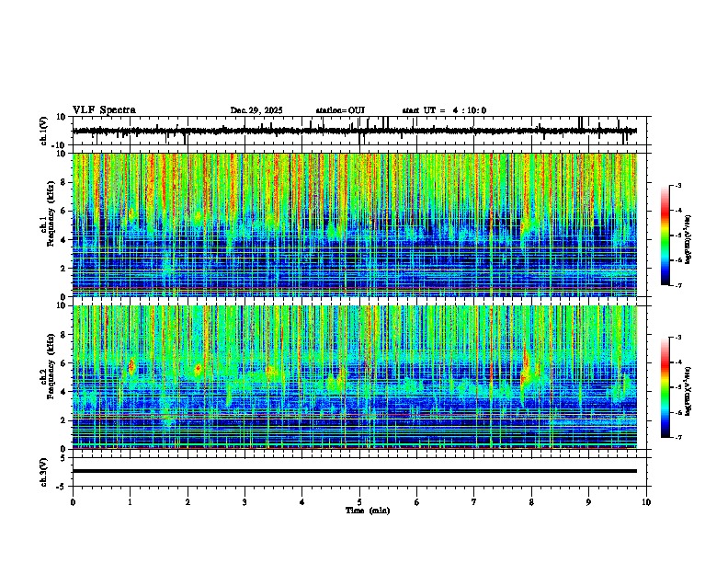The height and width of the screenshot is (563, 728).
Task: Click the "start UT = 4:10:0" text
Action: click(x=444, y=110)
